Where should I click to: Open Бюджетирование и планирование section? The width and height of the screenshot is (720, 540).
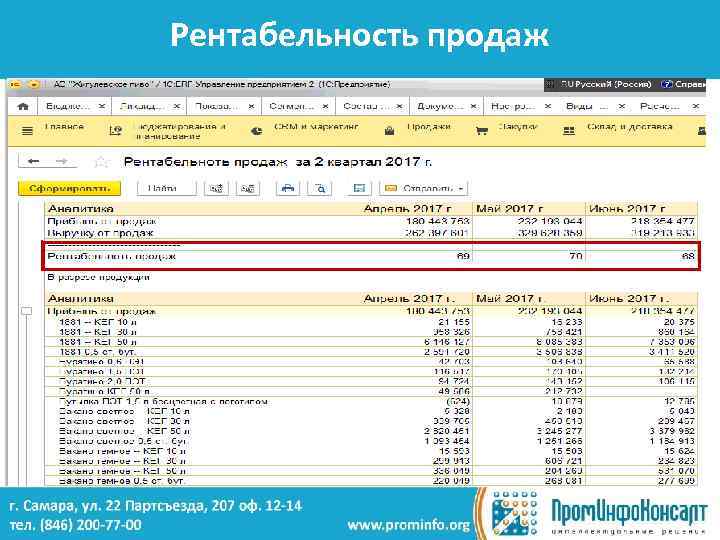[x=181, y=131]
